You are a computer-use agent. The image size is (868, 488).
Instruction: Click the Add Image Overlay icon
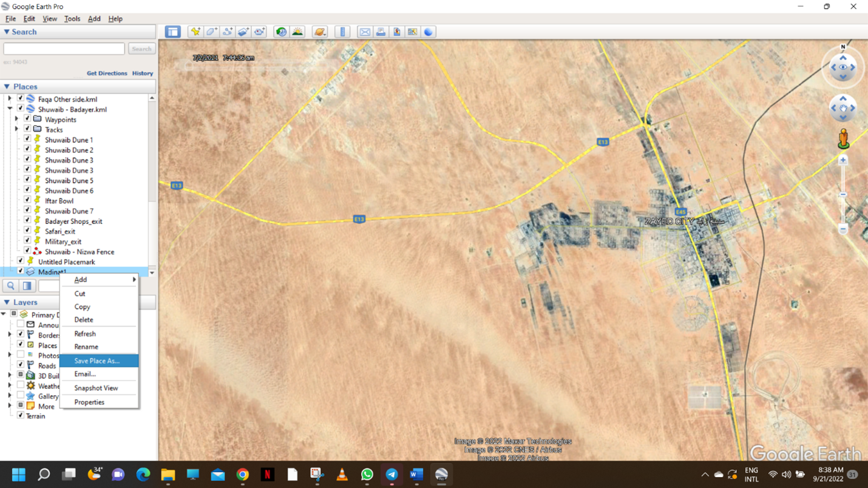coord(243,32)
